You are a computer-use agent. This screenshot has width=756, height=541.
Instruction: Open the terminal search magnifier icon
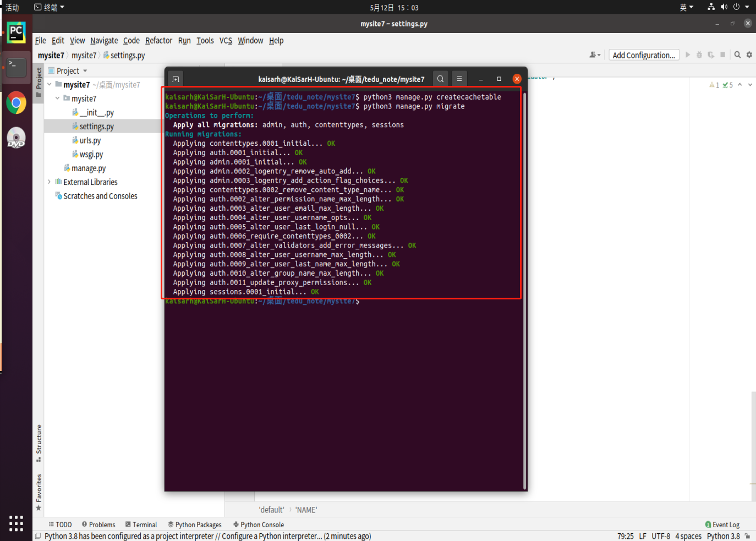point(441,79)
